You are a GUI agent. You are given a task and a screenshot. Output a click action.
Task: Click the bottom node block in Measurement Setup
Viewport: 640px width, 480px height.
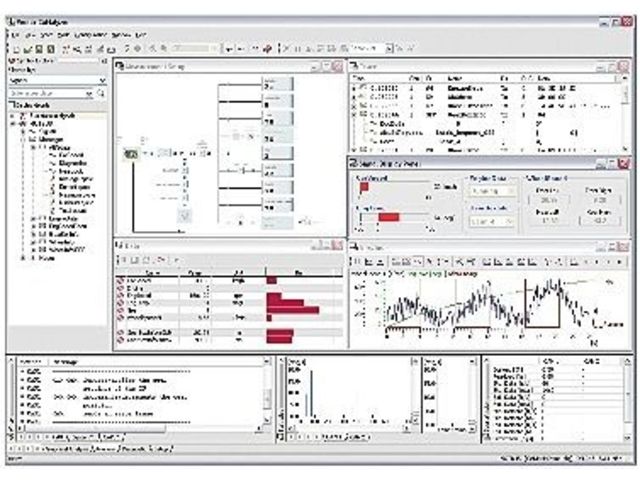click(184, 214)
